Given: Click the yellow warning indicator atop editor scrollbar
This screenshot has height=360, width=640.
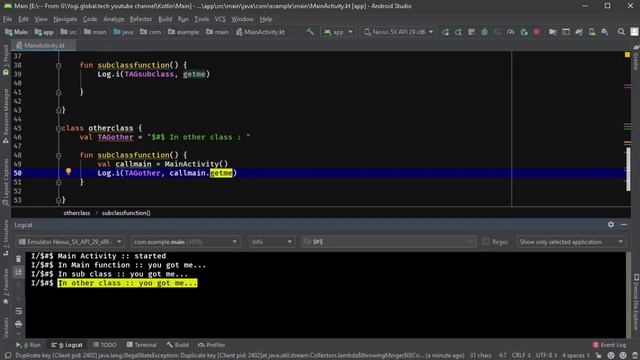Looking at the screenshot, I should (x=627, y=55).
